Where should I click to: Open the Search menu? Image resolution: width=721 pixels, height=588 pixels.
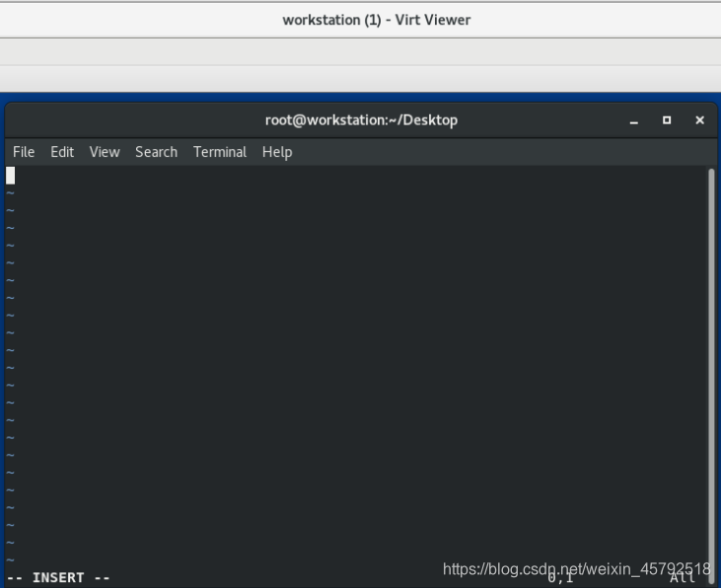coord(157,152)
